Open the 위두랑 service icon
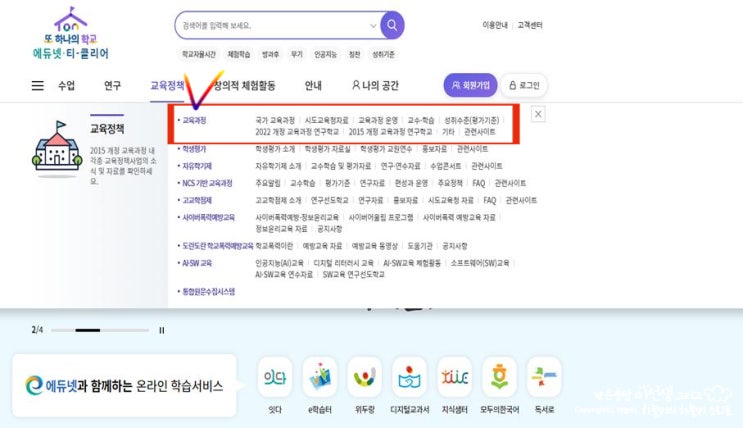Image resolution: width=743 pixels, height=428 pixels. (x=364, y=377)
